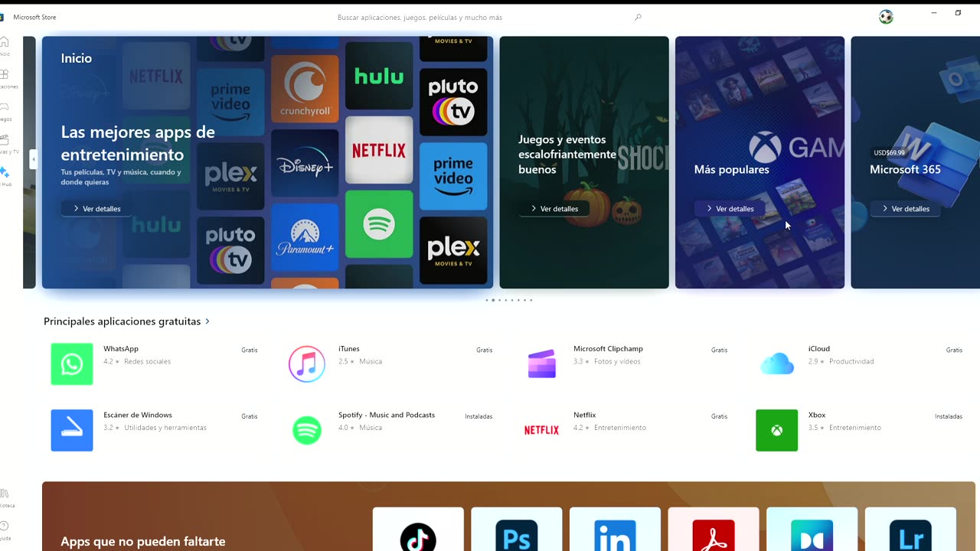Open the Ayuda help icon

tap(4, 530)
